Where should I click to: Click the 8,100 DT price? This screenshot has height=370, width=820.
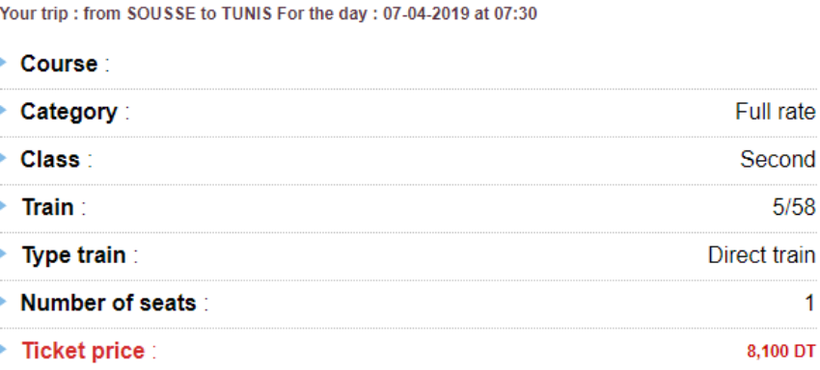[781, 352]
